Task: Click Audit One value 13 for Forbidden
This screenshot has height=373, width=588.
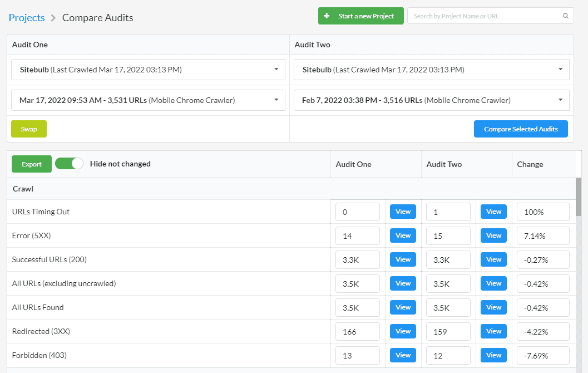Action: (358, 356)
